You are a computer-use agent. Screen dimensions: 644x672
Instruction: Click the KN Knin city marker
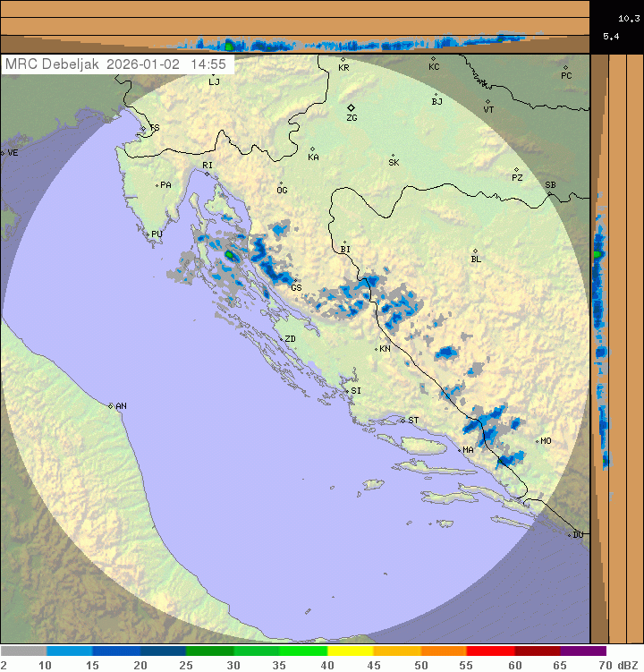point(376,348)
